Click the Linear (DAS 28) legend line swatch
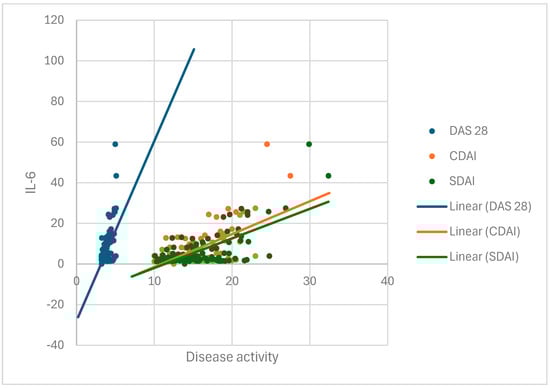550x388 pixels. pos(432,207)
